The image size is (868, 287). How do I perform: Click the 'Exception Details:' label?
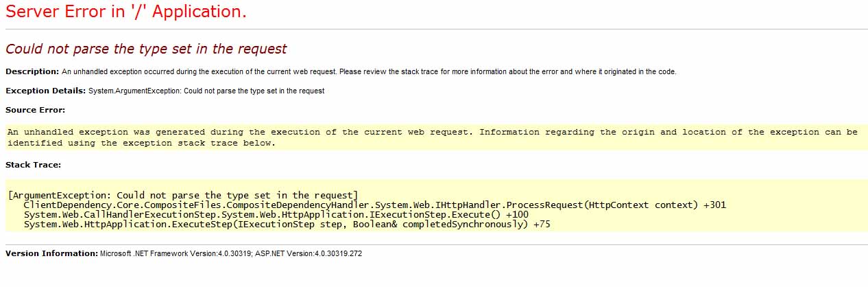pyautogui.click(x=45, y=91)
